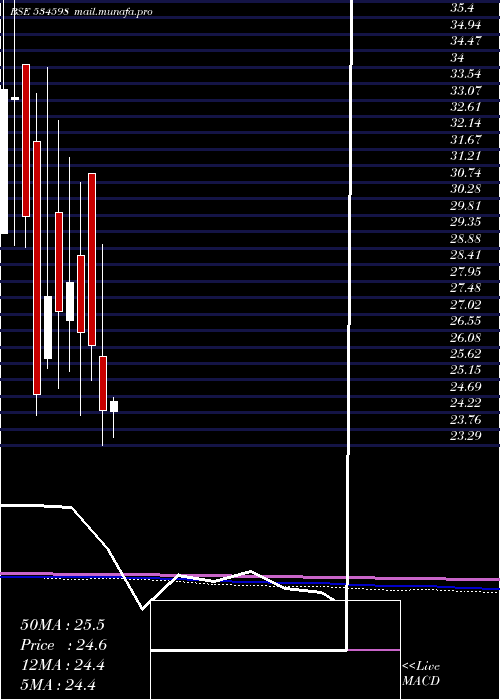The image size is (500, 700).
Task: Click the <<Live MACD label
Action: [x=421, y=673]
